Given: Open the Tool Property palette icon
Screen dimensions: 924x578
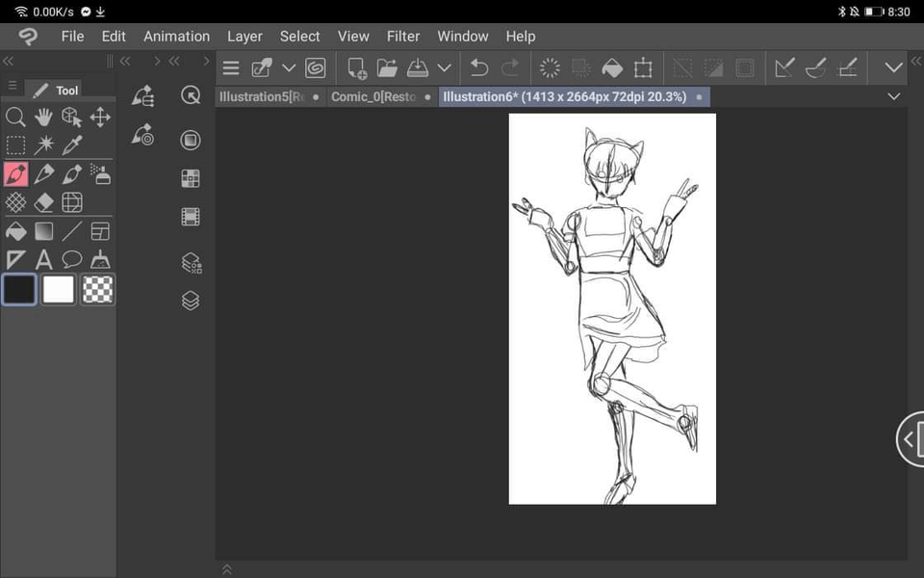Looking at the screenshot, I should point(143,135).
